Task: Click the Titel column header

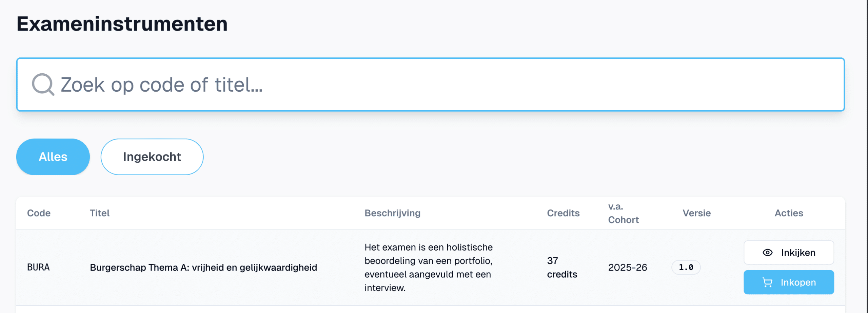Action: pyautogui.click(x=100, y=213)
